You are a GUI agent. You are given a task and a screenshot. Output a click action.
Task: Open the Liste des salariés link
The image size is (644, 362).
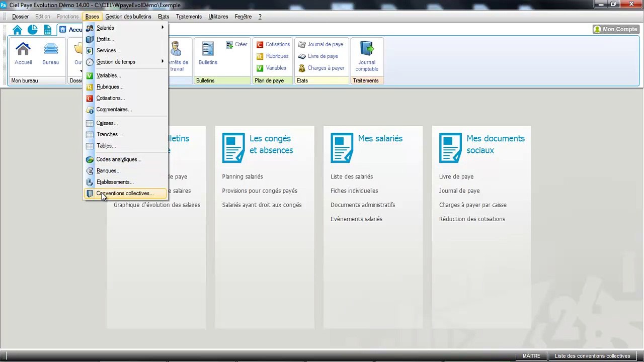(x=352, y=176)
